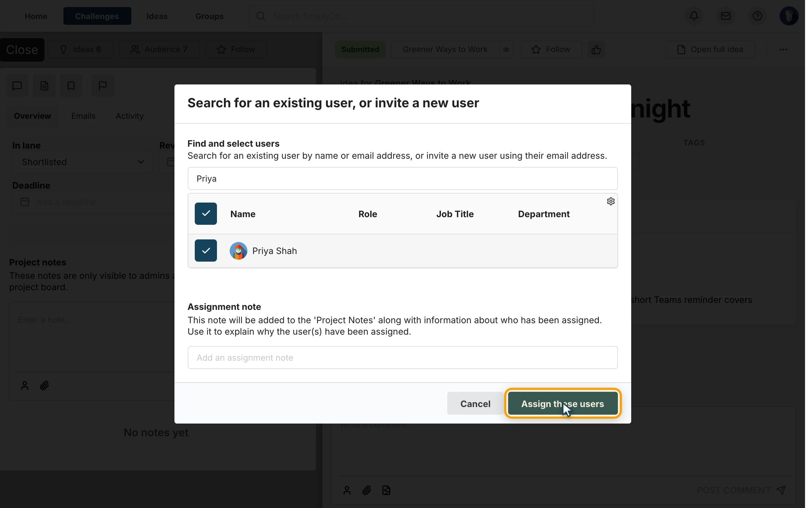Image resolution: width=812 pixels, height=508 pixels.
Task: Click the Name column header
Action: tap(243, 214)
